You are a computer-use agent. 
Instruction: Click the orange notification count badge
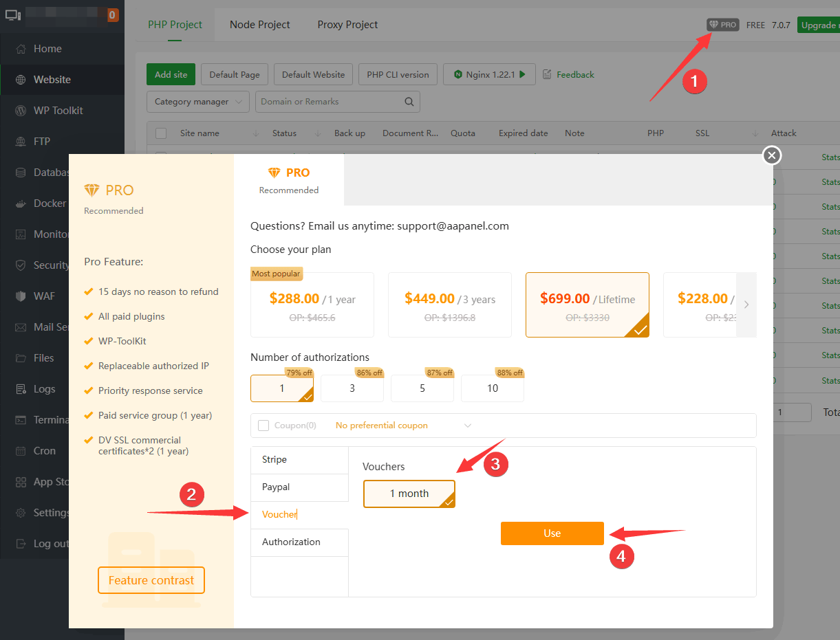click(x=113, y=14)
